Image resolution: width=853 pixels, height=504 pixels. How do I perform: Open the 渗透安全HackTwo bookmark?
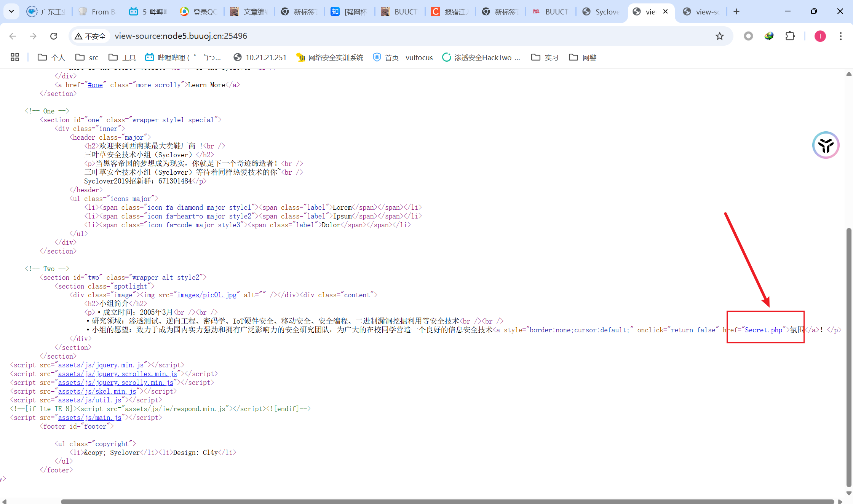tap(481, 57)
